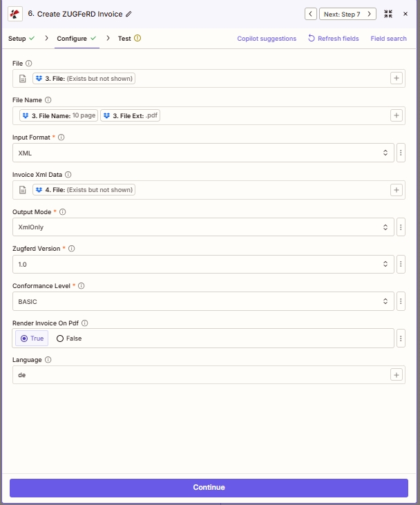Close the step editor
420x505 pixels.
tap(405, 14)
